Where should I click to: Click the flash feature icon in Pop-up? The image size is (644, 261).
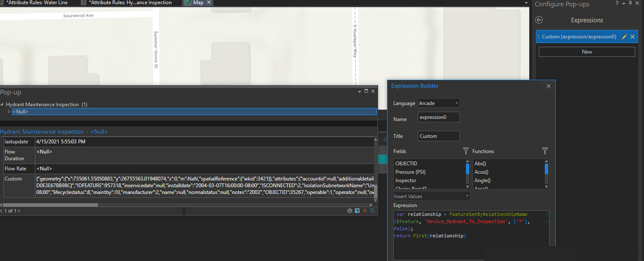click(365, 211)
